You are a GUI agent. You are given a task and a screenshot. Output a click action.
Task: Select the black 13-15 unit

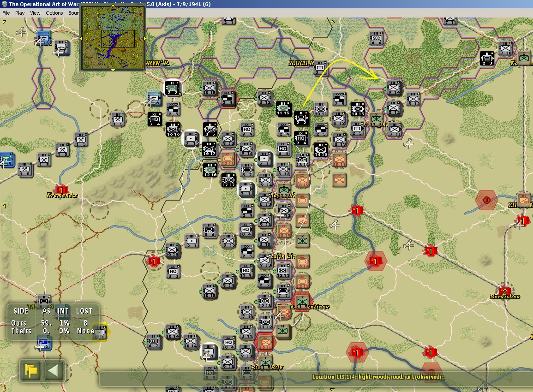(357, 109)
